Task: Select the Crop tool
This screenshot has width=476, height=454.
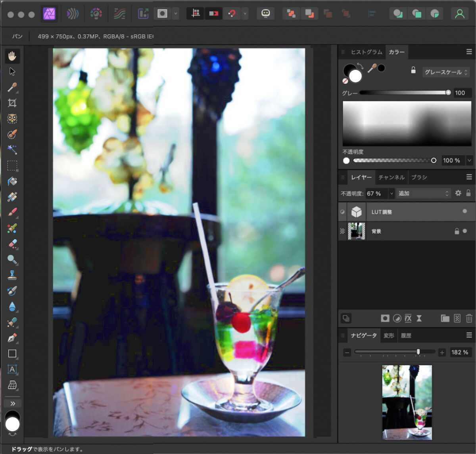Action: point(12,103)
